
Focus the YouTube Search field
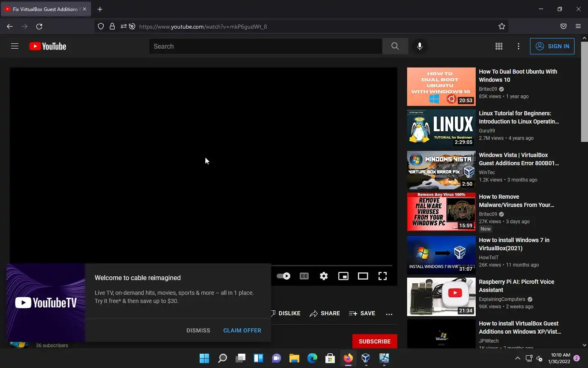[265, 46]
